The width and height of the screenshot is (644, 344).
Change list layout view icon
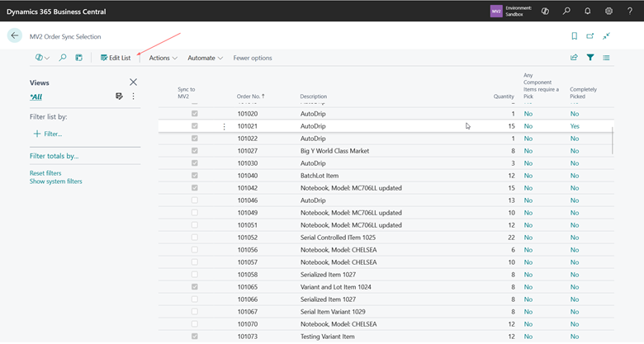[606, 58]
